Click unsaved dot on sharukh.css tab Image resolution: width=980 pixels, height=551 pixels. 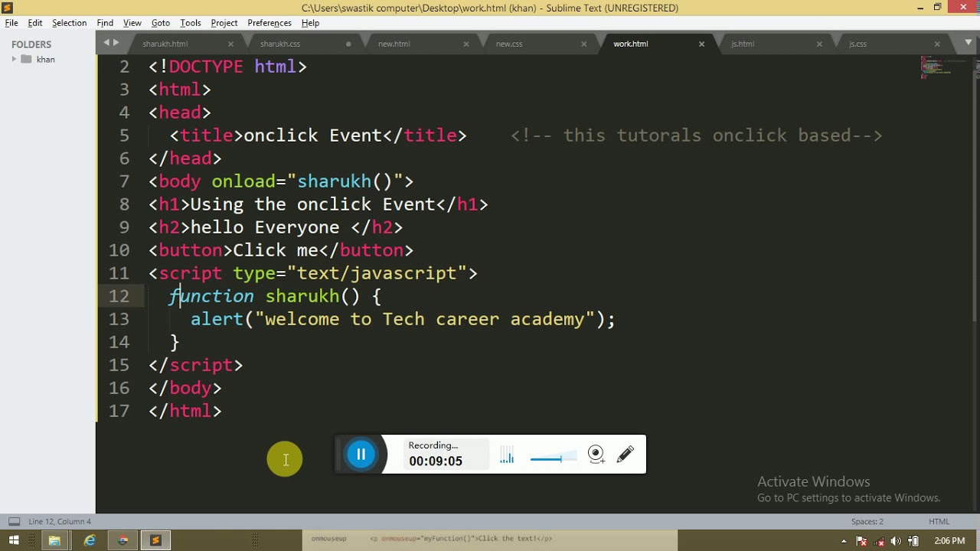tap(348, 44)
